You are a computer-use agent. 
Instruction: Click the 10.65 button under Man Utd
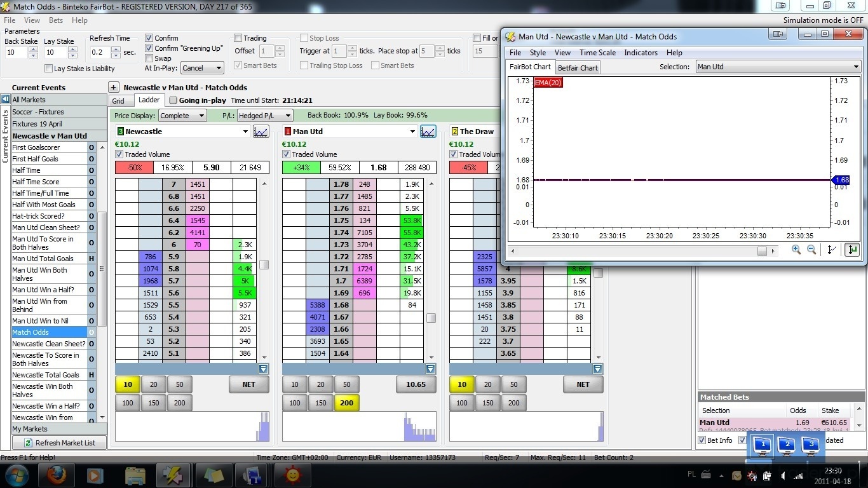pyautogui.click(x=416, y=384)
